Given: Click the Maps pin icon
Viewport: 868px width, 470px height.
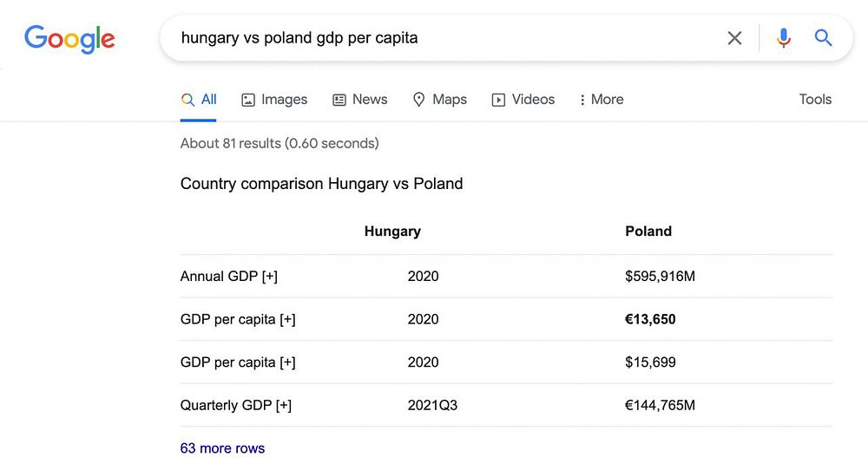Looking at the screenshot, I should pyautogui.click(x=418, y=100).
